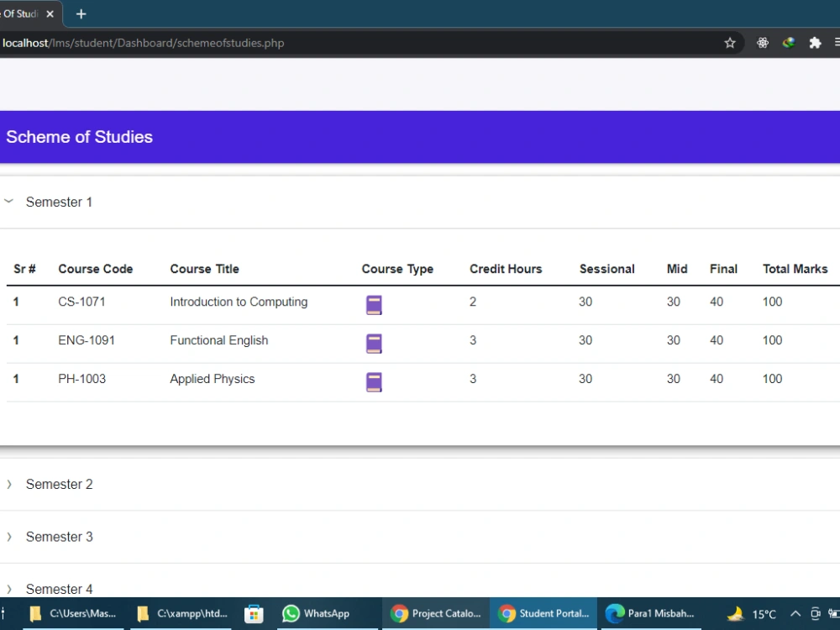The height and width of the screenshot is (630, 840).
Task: Open the React developer tools extension icon
Action: 763,43
